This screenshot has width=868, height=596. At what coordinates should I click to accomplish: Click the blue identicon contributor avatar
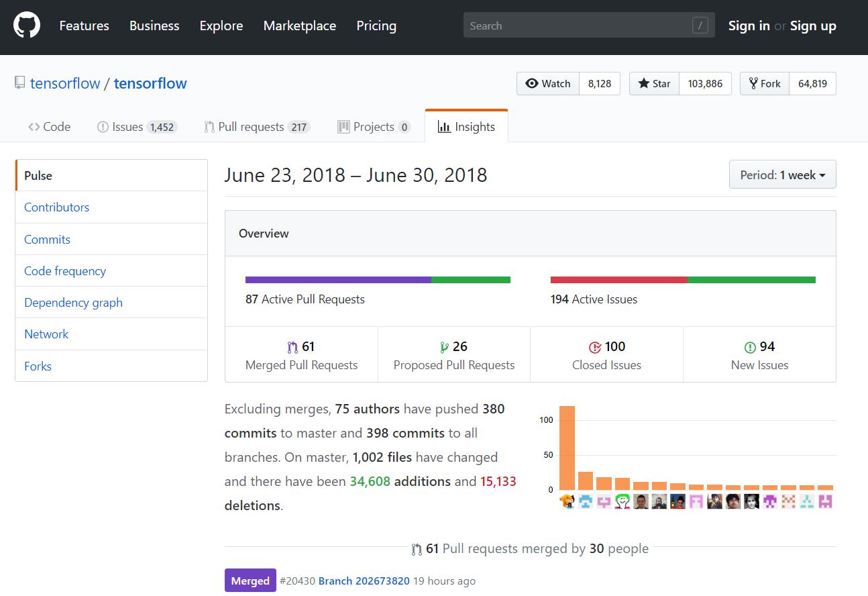[586, 501]
